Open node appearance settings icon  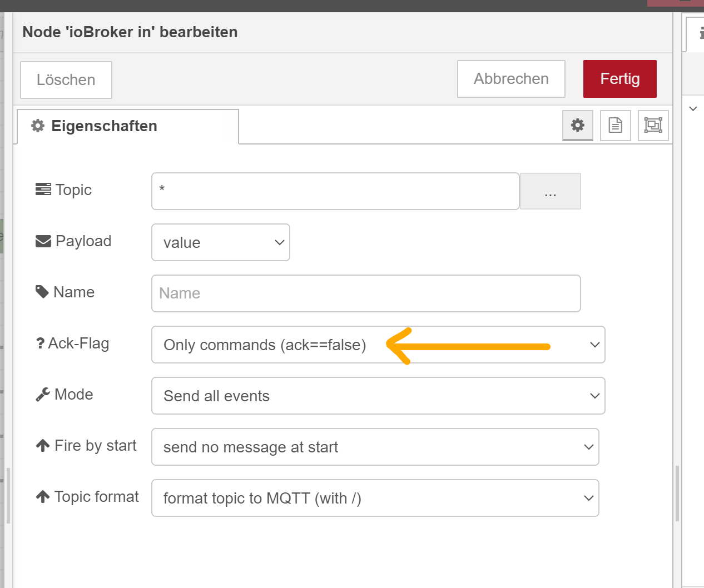click(653, 125)
